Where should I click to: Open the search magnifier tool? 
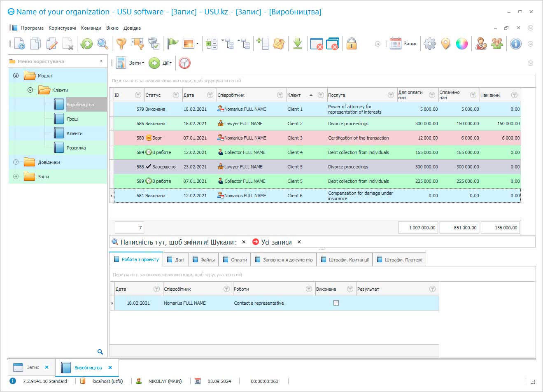(103, 44)
